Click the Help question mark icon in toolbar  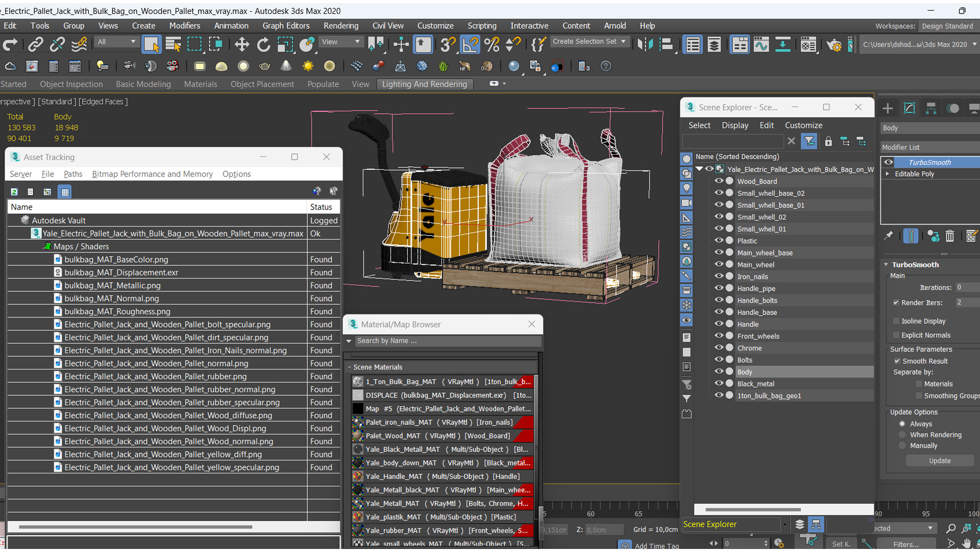[606, 66]
